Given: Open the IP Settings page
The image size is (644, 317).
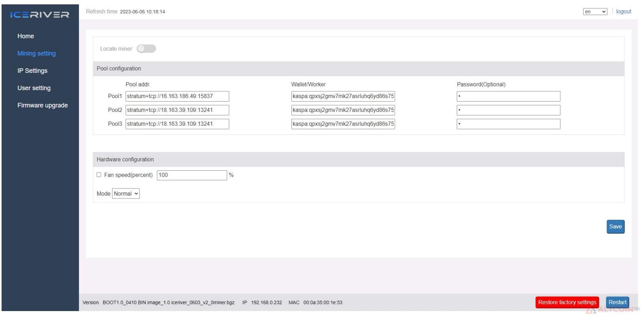Looking at the screenshot, I should pos(32,71).
